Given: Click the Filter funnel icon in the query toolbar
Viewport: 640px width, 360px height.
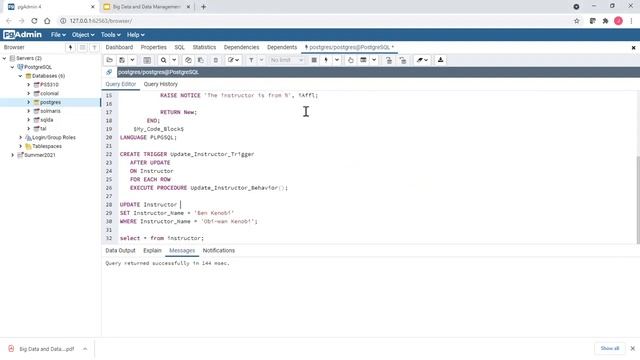Looking at the screenshot, I should 251,60.
